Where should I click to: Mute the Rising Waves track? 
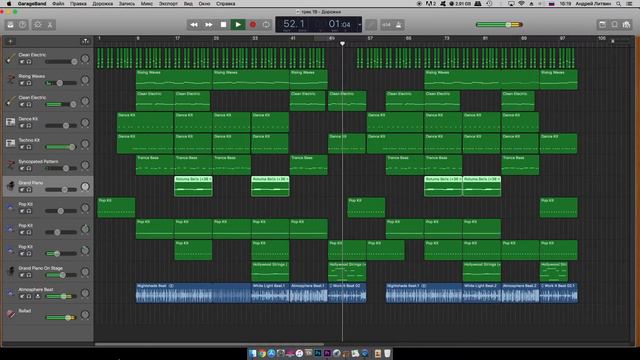22,83
